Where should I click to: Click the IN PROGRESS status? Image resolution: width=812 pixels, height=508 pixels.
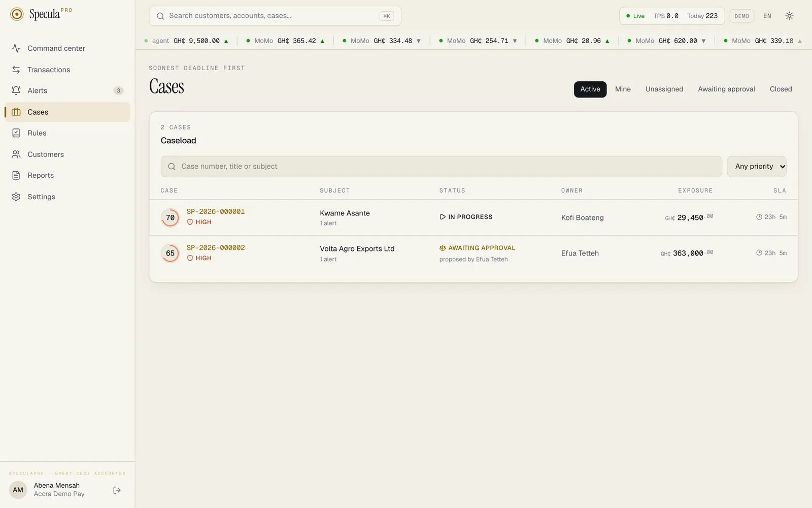466,217
